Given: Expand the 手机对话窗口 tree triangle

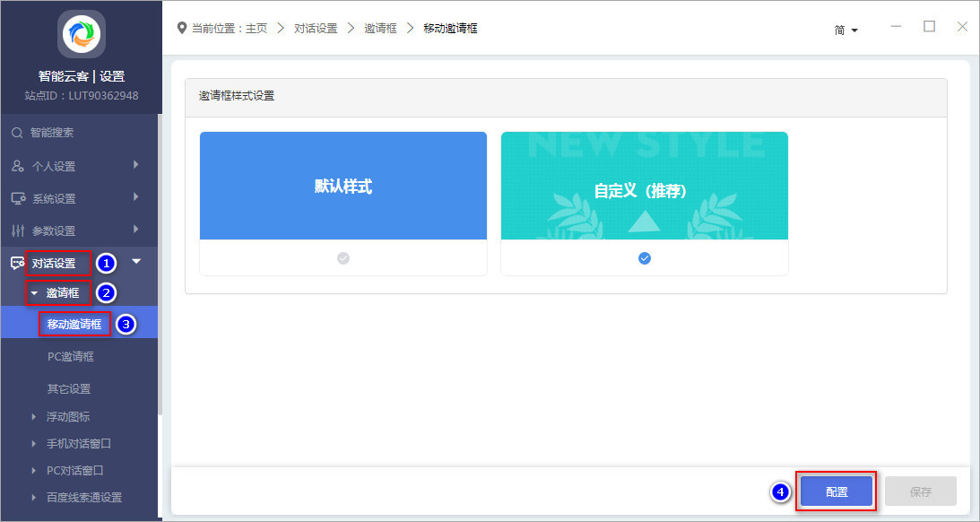Looking at the screenshot, I should click(34, 443).
